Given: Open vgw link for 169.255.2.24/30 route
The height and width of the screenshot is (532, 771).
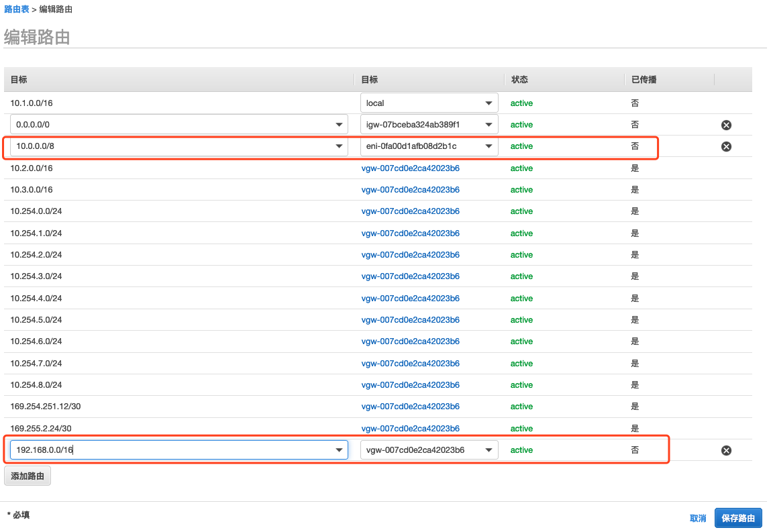Looking at the screenshot, I should [x=410, y=429].
